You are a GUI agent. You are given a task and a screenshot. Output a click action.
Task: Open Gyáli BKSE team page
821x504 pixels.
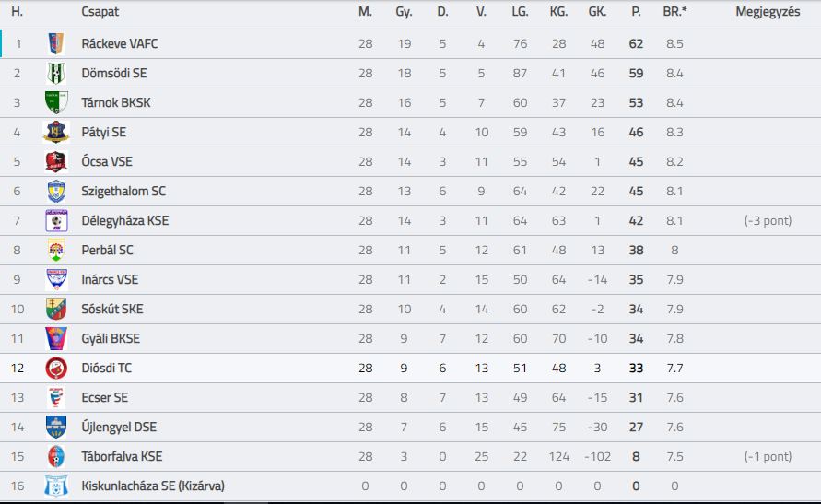point(111,339)
